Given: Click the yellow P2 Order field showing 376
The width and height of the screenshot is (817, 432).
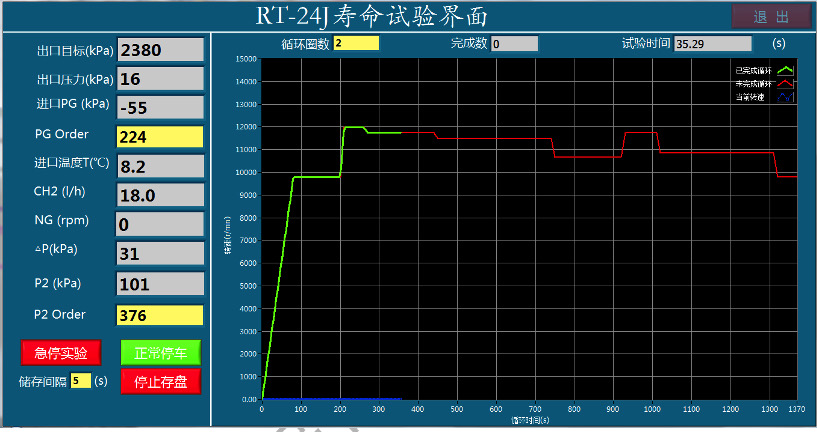Looking at the screenshot, I should 160,315.
